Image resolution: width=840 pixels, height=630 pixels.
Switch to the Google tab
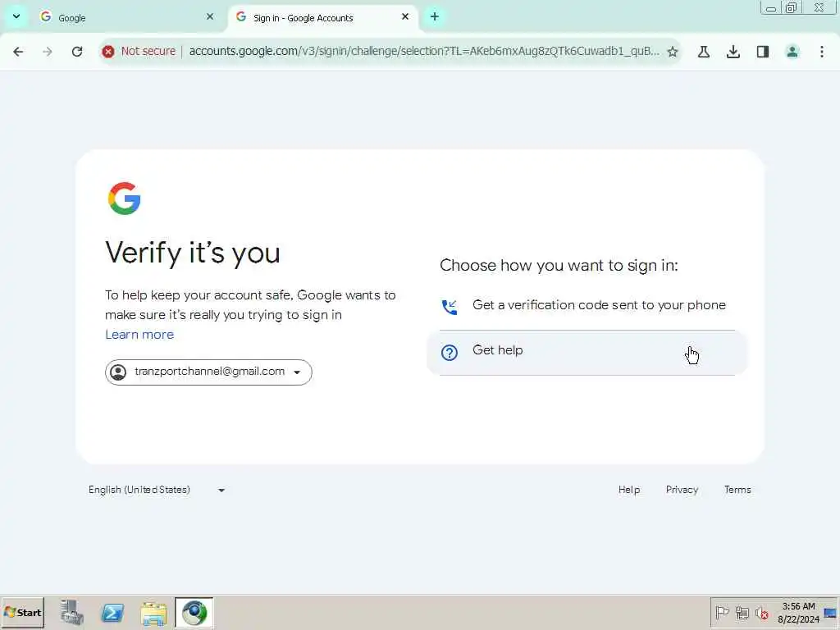(x=127, y=18)
